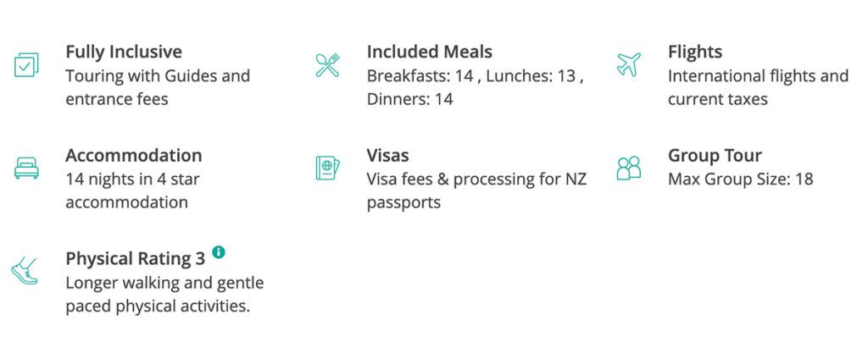This screenshot has height=364, width=868.
Task: Select the Fully Inclusive heading
Action: tap(124, 52)
